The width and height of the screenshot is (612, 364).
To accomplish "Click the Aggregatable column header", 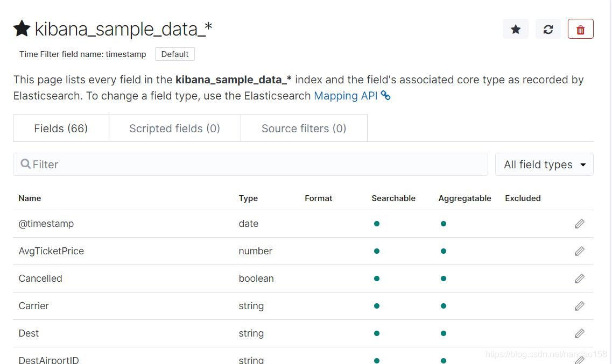I will tap(465, 198).
